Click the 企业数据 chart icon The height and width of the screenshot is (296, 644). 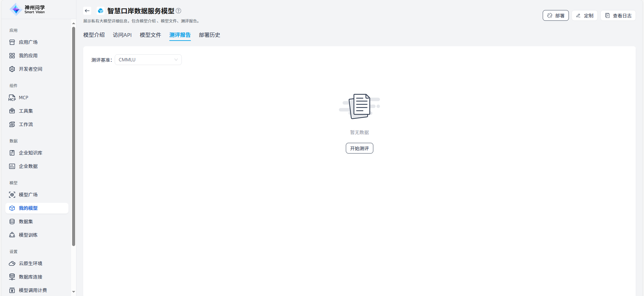12,166
